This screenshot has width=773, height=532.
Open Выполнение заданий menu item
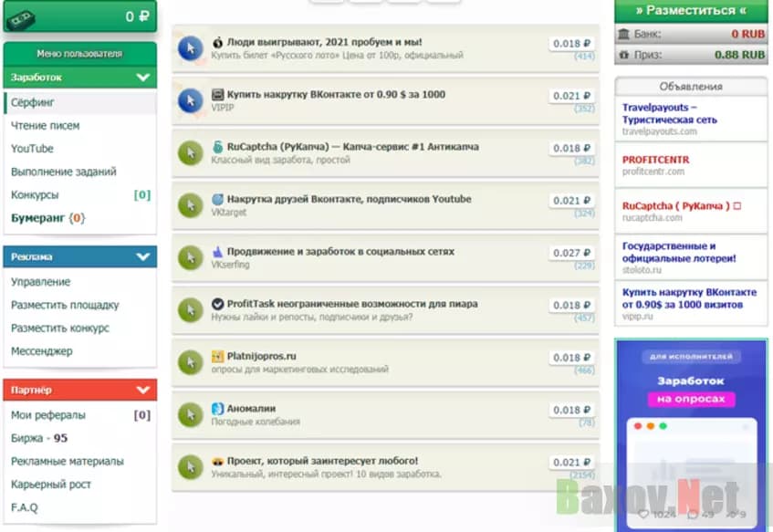tap(63, 172)
